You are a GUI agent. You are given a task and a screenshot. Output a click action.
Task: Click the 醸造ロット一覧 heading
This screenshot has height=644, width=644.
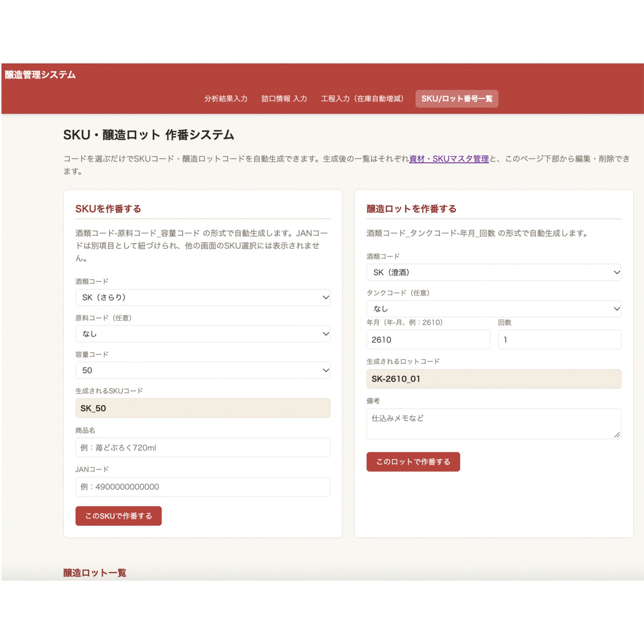95,573
